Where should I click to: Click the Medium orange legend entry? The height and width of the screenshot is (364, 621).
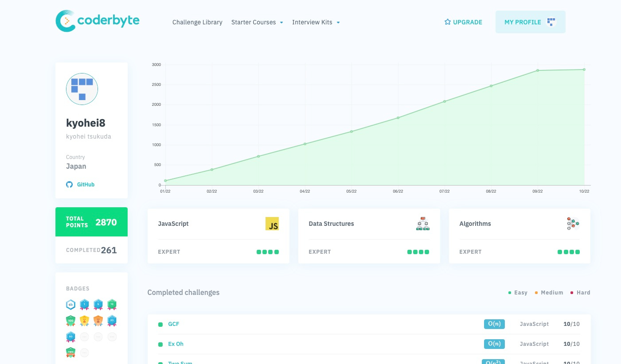coord(549,293)
